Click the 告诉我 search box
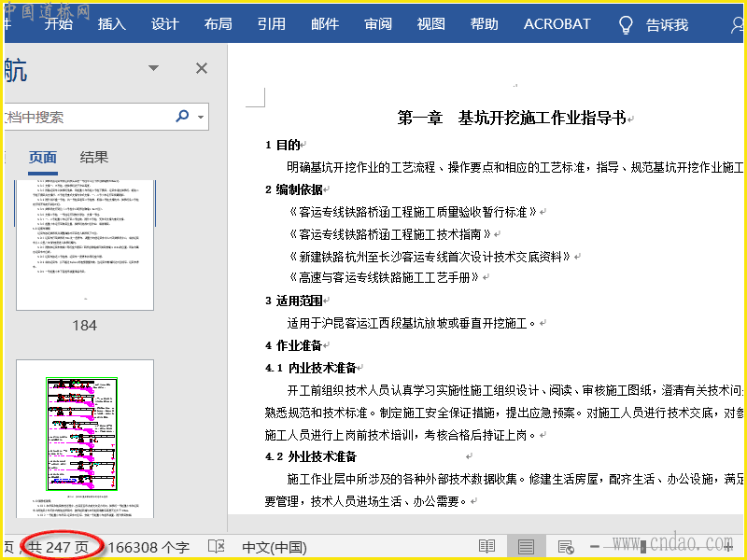This screenshot has width=747, height=560. click(x=667, y=25)
